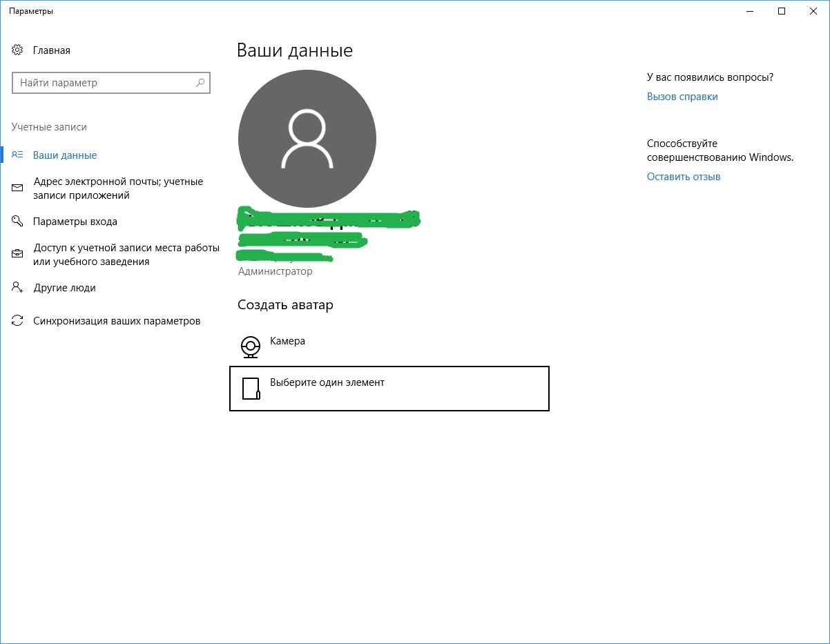Open Доступ к учетной записи места работы
Image resolution: width=830 pixels, height=644 pixels.
click(126, 255)
